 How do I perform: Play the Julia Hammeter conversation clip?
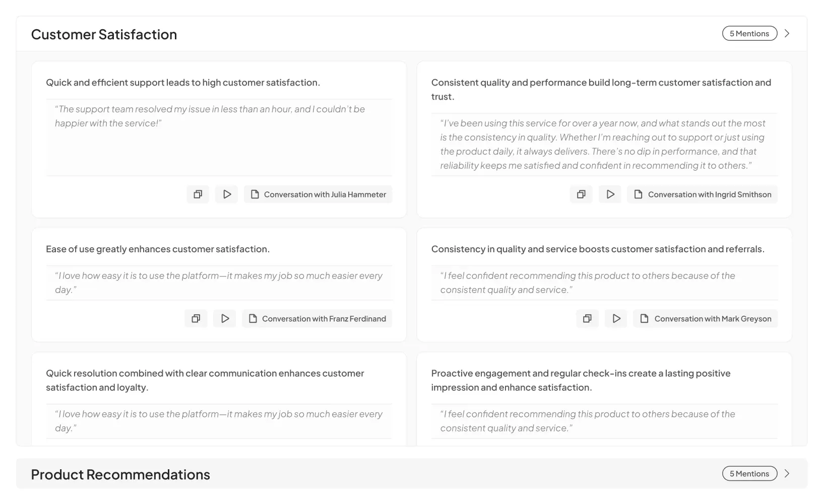click(x=227, y=194)
